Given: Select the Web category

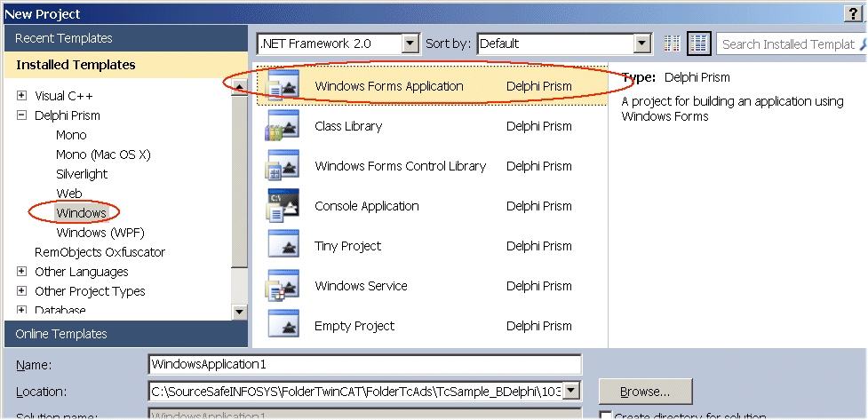Looking at the screenshot, I should click(x=69, y=193).
